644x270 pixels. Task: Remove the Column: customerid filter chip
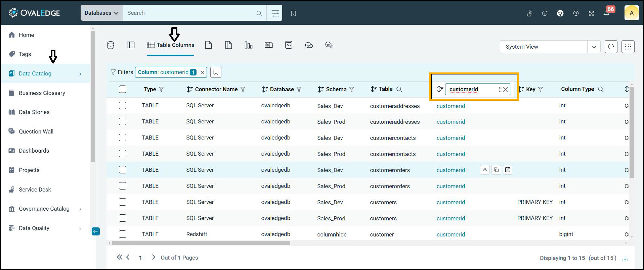click(202, 72)
